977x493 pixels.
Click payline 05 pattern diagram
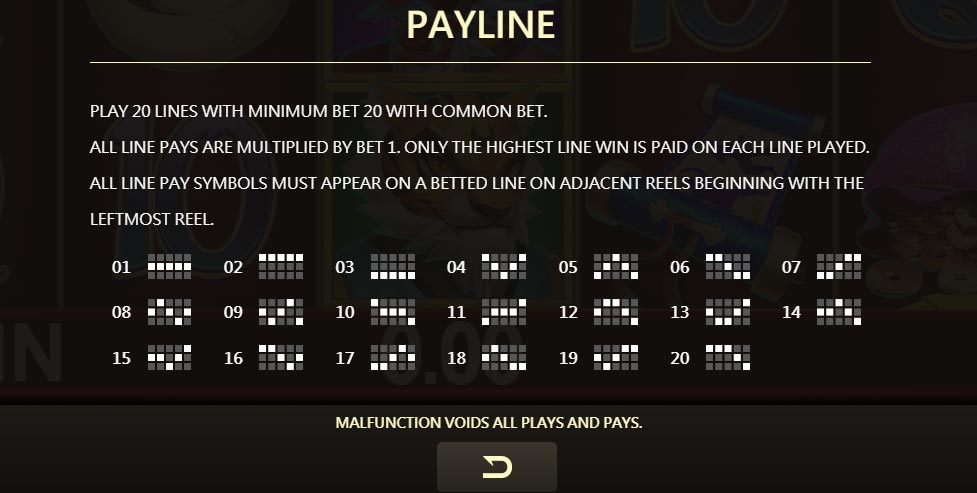616,266
